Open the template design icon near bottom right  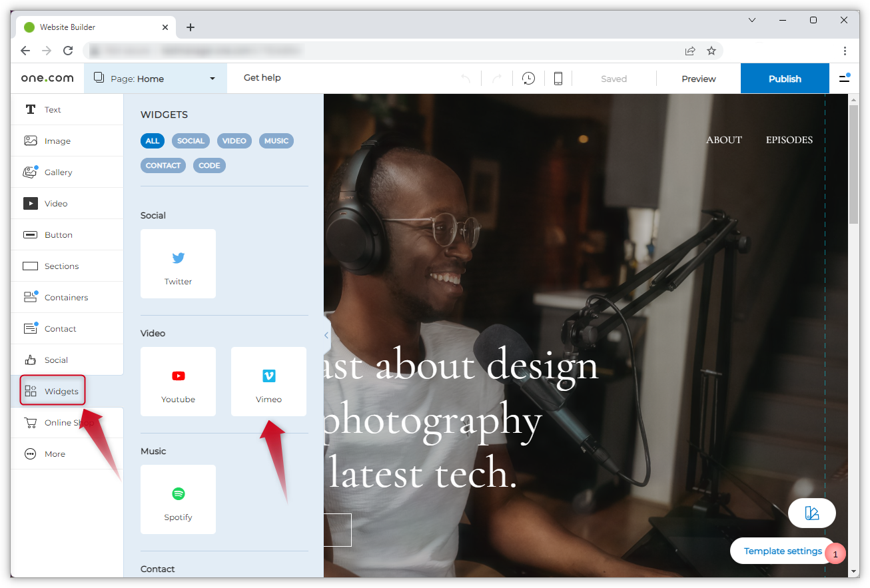coord(811,513)
